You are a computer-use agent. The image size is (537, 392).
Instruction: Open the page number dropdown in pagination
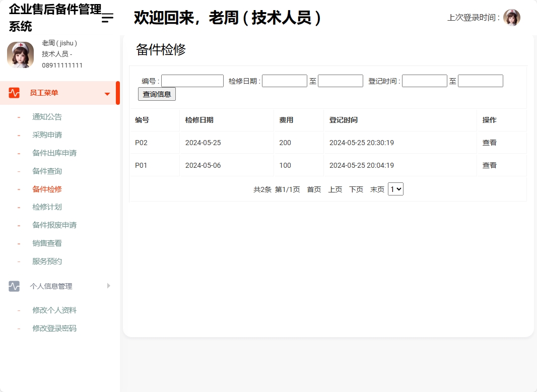pos(395,189)
